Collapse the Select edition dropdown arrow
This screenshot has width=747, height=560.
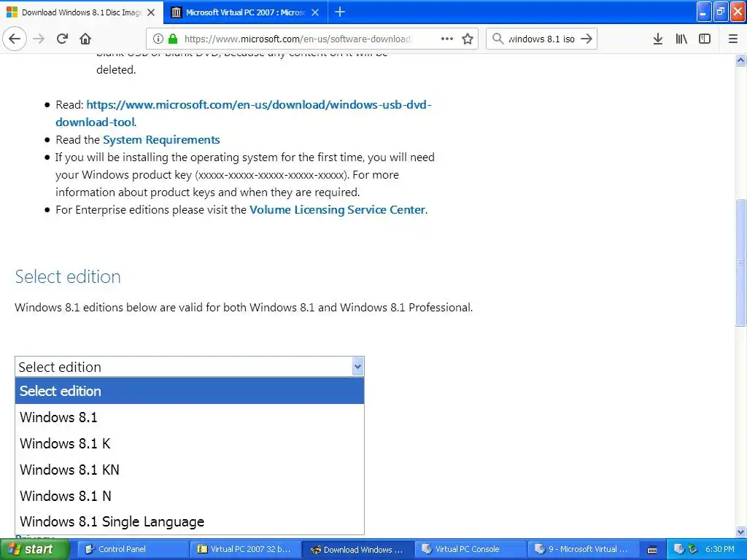(357, 367)
